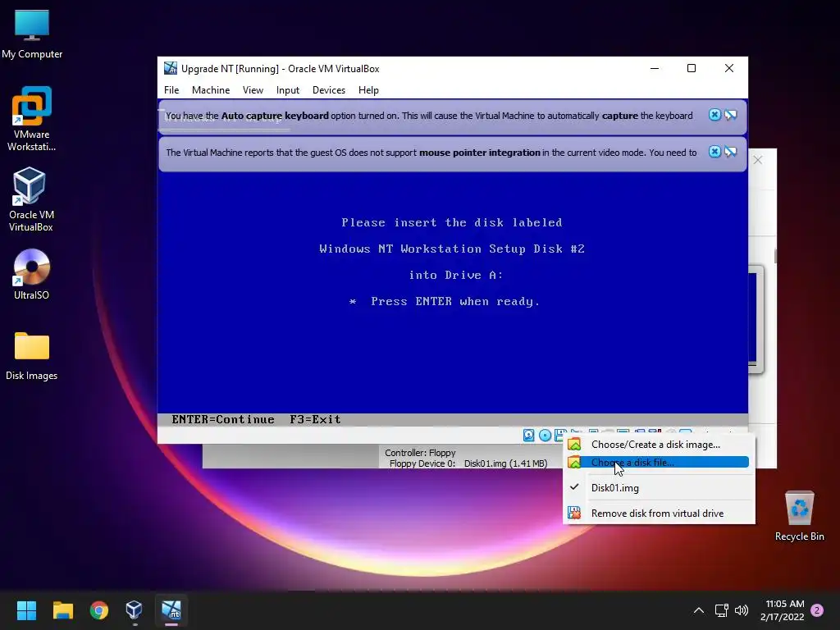Open the Devices menu
840x630 pixels.
pos(329,90)
